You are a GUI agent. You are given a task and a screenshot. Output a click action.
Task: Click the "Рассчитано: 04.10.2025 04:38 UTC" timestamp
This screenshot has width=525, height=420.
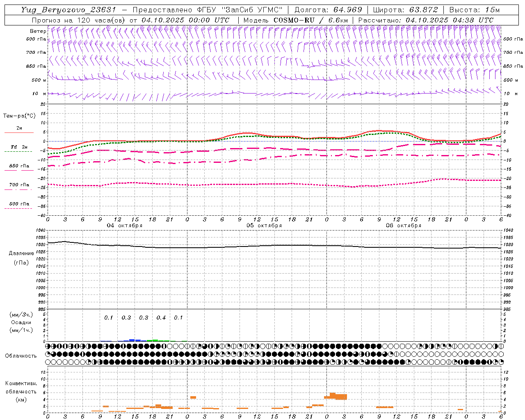point(426,20)
